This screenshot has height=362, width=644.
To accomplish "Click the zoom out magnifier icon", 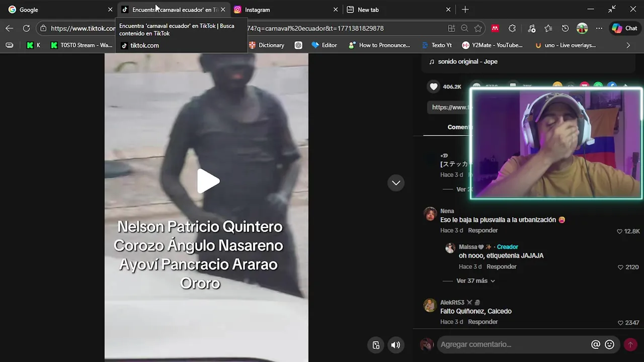I will coord(465,28).
